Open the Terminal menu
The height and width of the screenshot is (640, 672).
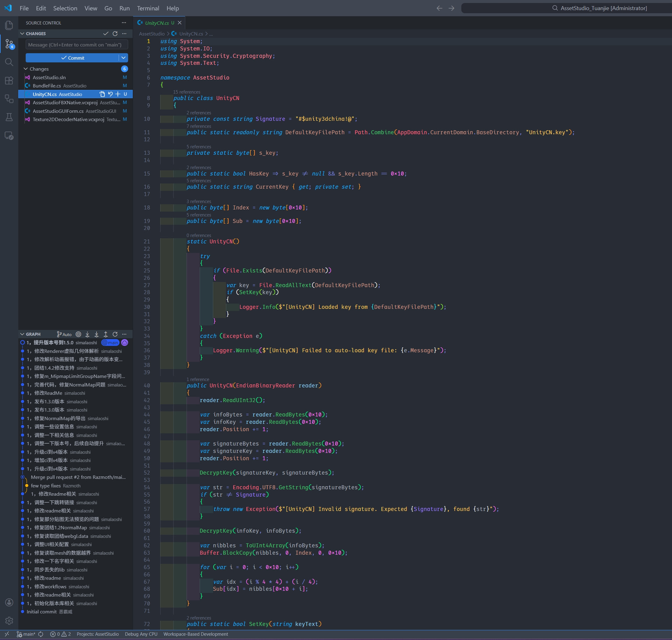pyautogui.click(x=148, y=8)
